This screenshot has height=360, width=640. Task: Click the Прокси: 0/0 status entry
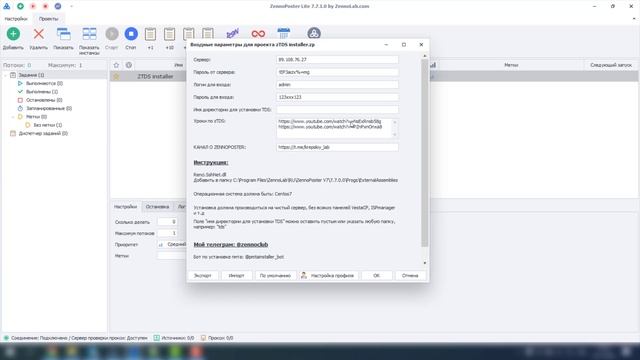click(x=217, y=338)
